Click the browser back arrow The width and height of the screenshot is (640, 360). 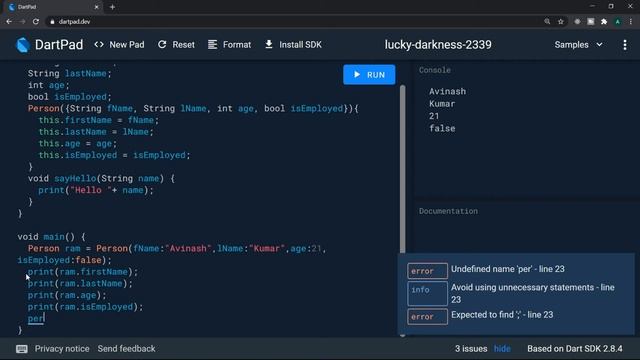(9, 21)
